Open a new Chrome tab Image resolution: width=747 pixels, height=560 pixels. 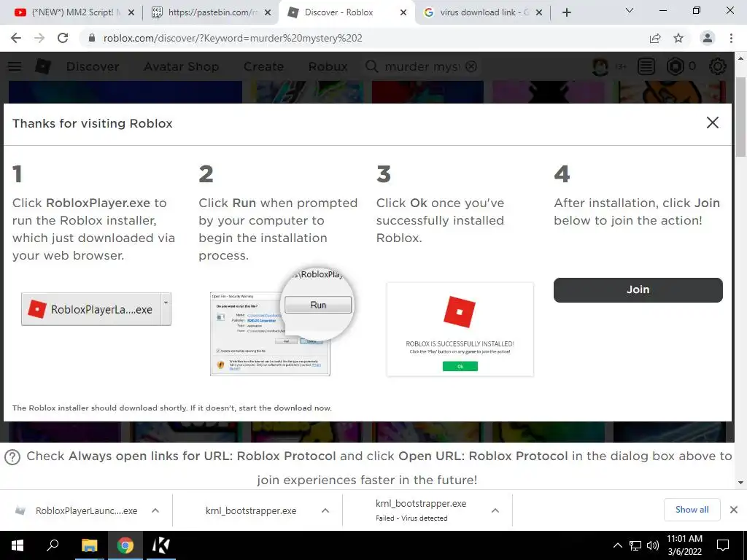[566, 12]
